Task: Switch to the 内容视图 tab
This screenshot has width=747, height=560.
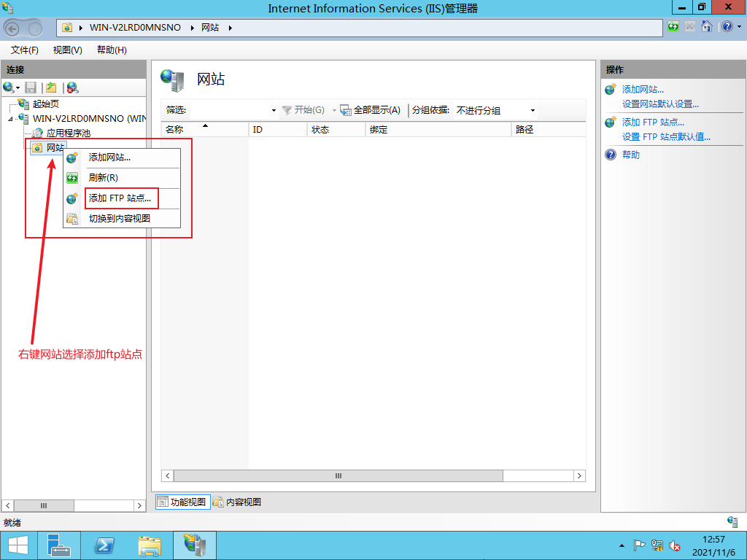Action: [x=237, y=502]
